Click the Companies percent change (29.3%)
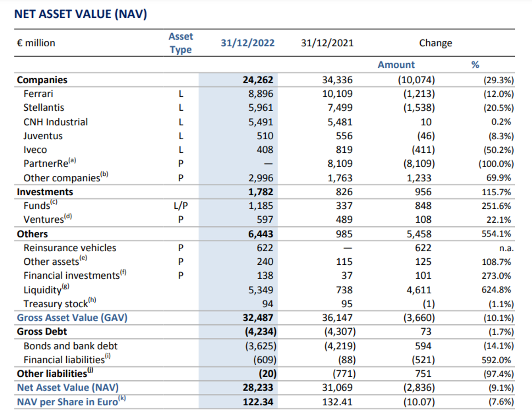The height and width of the screenshot is (415, 532). pyautogui.click(x=498, y=80)
